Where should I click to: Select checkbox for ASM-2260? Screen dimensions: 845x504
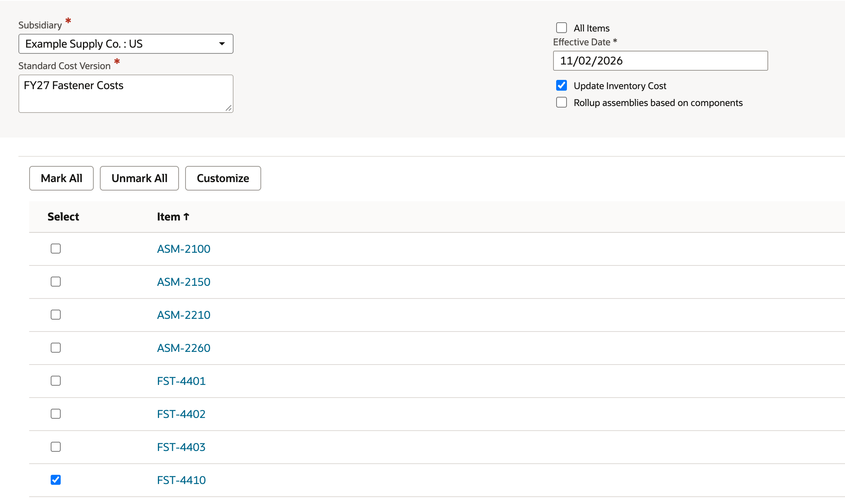coord(56,348)
